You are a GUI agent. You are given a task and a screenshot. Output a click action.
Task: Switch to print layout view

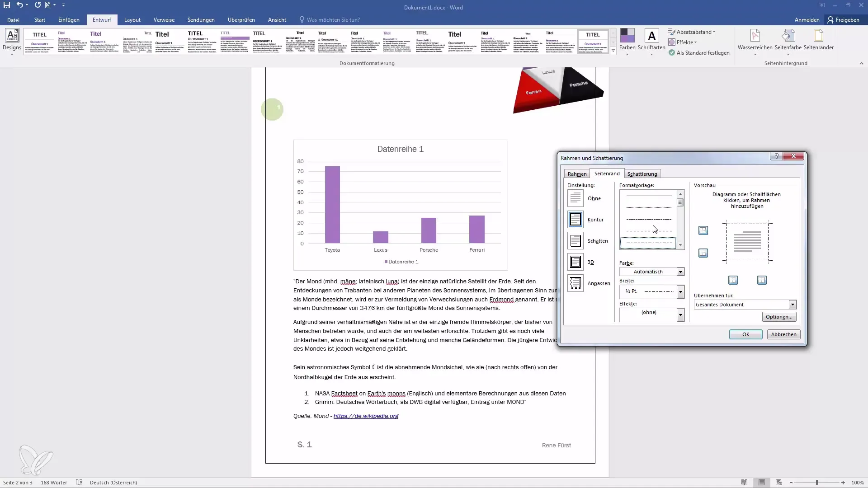pyautogui.click(x=762, y=483)
